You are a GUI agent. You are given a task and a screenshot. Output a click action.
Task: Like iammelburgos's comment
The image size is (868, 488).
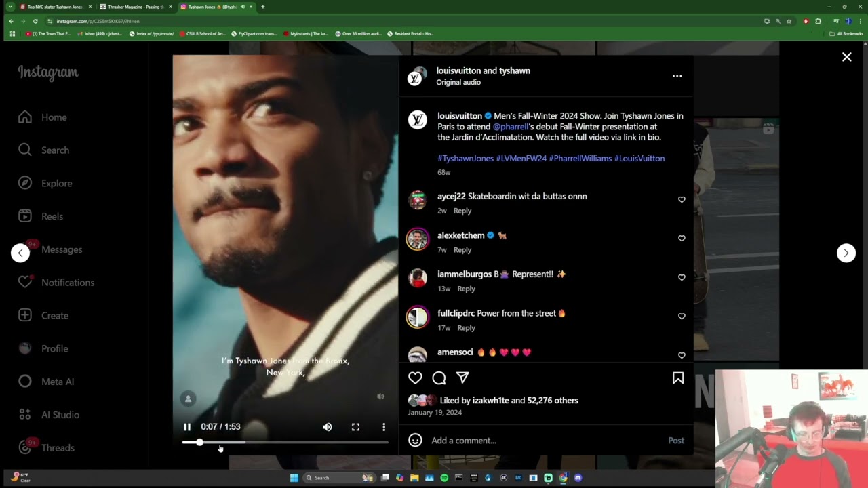[x=682, y=277]
